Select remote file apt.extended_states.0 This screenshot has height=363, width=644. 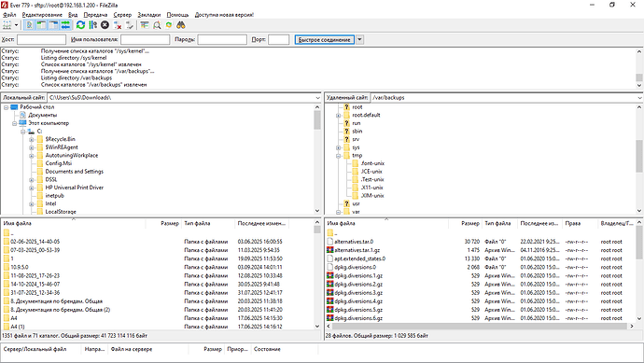click(359, 258)
